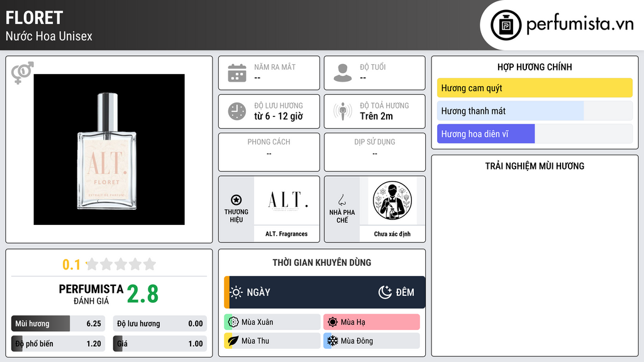The image size is (644, 362).
Task: Click the FLORET title heading
Action: click(34, 18)
